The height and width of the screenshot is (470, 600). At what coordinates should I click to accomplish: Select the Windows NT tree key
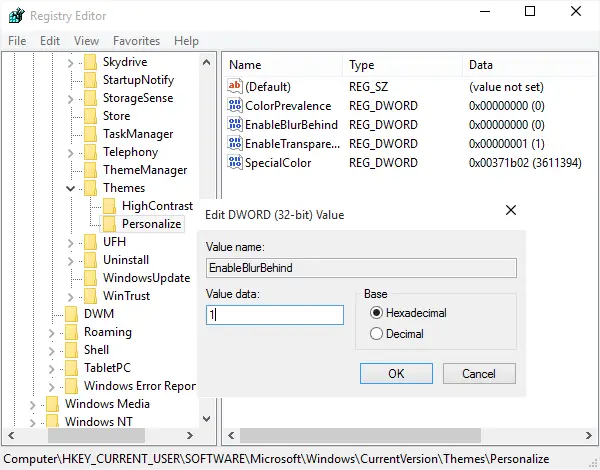99,422
